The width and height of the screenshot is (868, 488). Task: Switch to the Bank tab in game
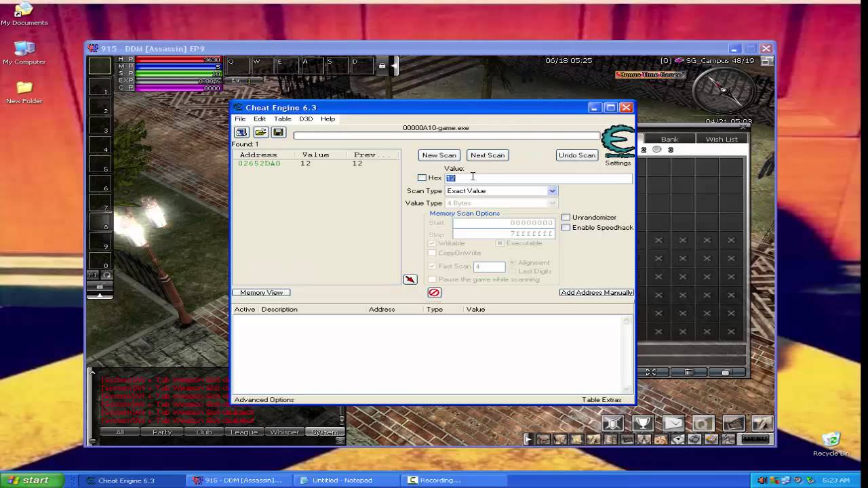(x=669, y=139)
